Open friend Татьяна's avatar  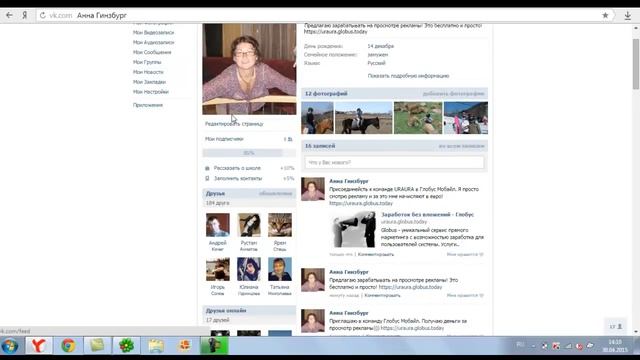tap(280, 269)
